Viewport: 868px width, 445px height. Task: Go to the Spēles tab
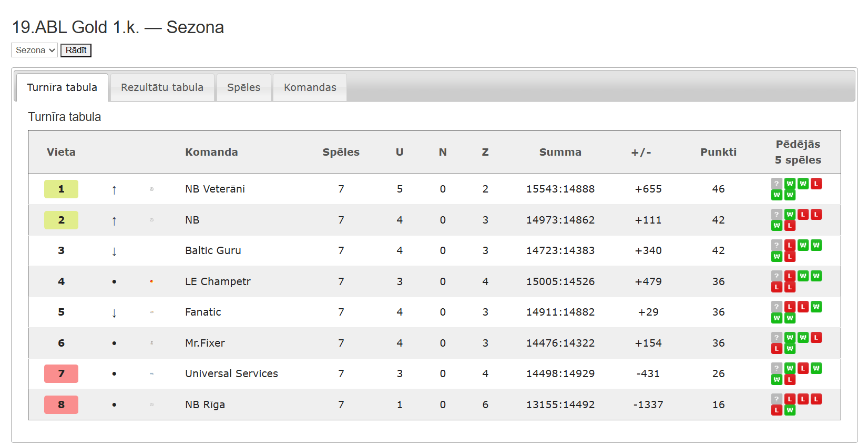coord(243,87)
